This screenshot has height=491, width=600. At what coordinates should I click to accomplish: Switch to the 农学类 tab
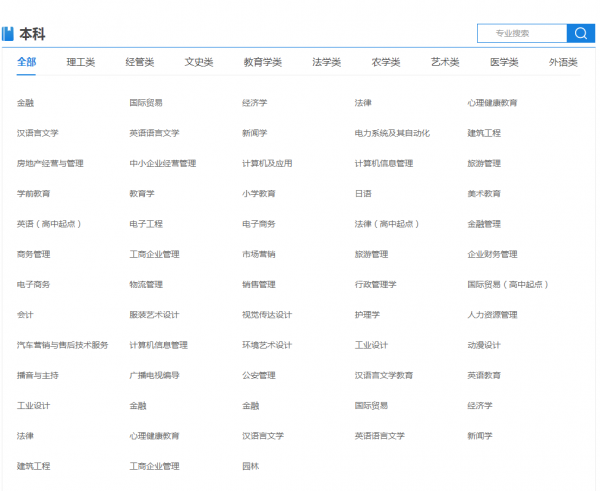[386, 62]
